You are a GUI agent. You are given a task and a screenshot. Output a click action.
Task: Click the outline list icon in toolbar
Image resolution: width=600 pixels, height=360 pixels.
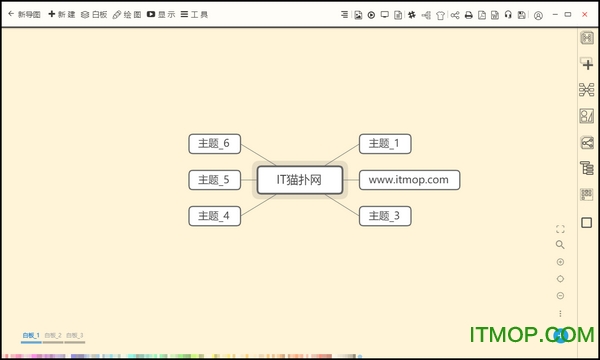344,15
